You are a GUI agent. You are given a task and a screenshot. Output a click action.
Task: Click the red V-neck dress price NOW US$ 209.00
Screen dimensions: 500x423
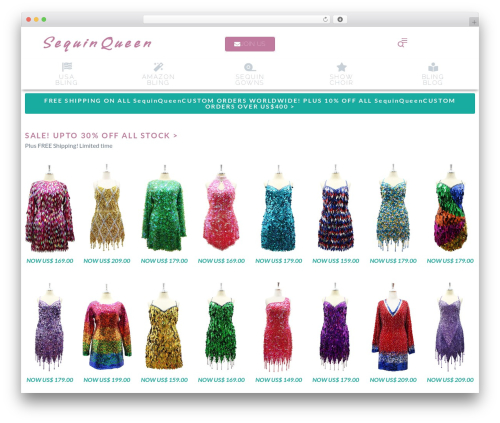[x=393, y=380]
